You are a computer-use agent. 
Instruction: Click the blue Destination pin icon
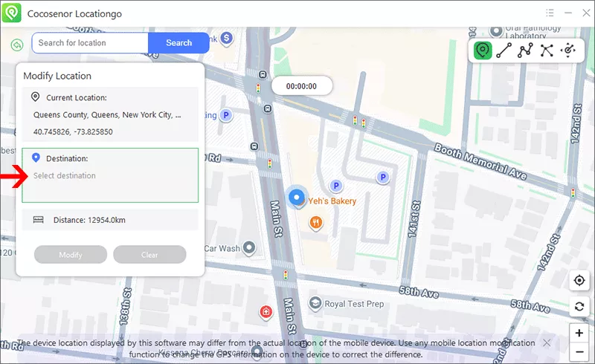click(x=36, y=157)
